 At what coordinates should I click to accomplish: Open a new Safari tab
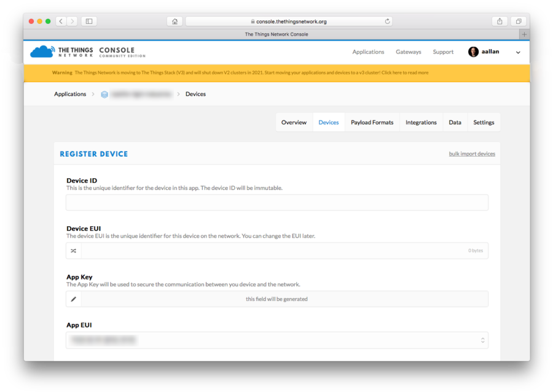pyautogui.click(x=524, y=34)
